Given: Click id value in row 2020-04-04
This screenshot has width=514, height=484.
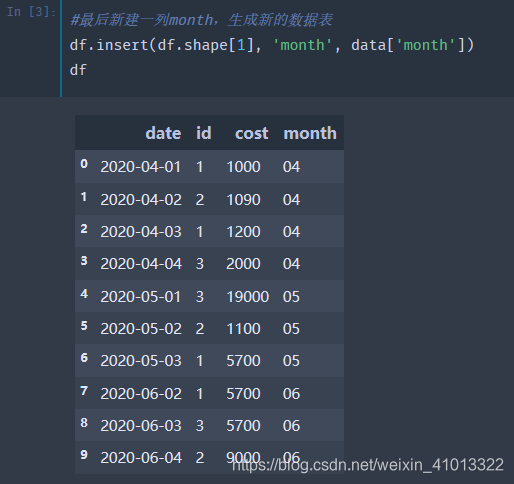Looking at the screenshot, I should click(x=200, y=264).
